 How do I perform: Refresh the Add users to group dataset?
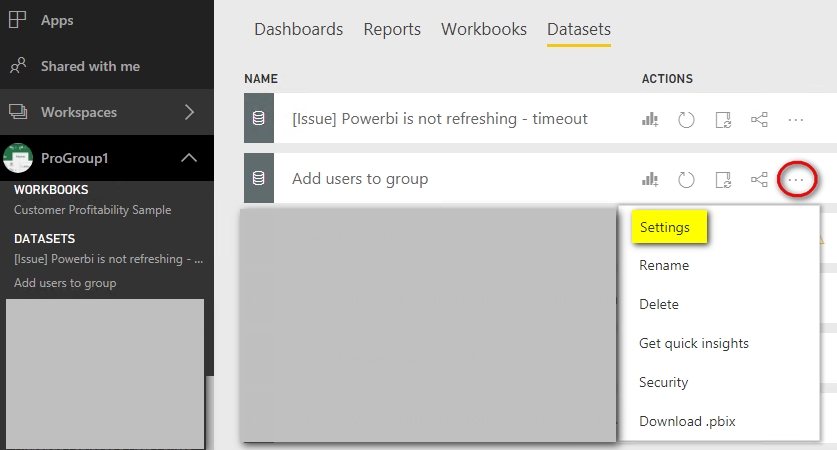pyautogui.click(x=686, y=180)
